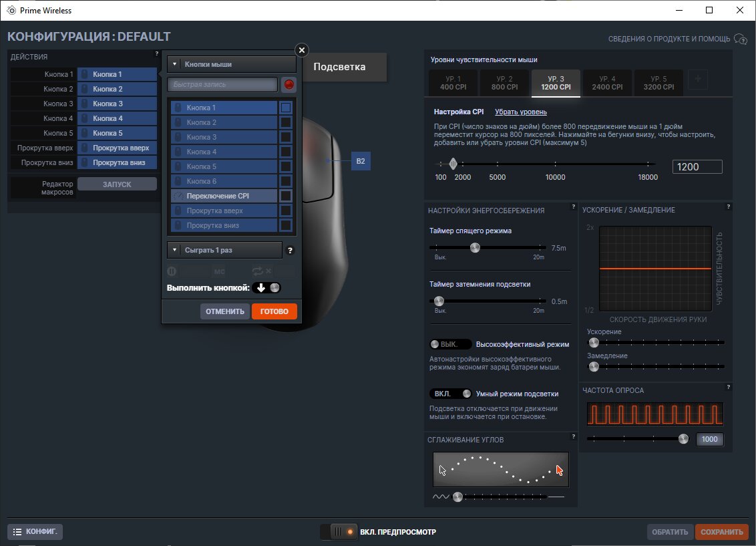The image size is (756, 546).
Task: Click the help question mark beside Сыграть 1 раз
Action: [x=290, y=251]
